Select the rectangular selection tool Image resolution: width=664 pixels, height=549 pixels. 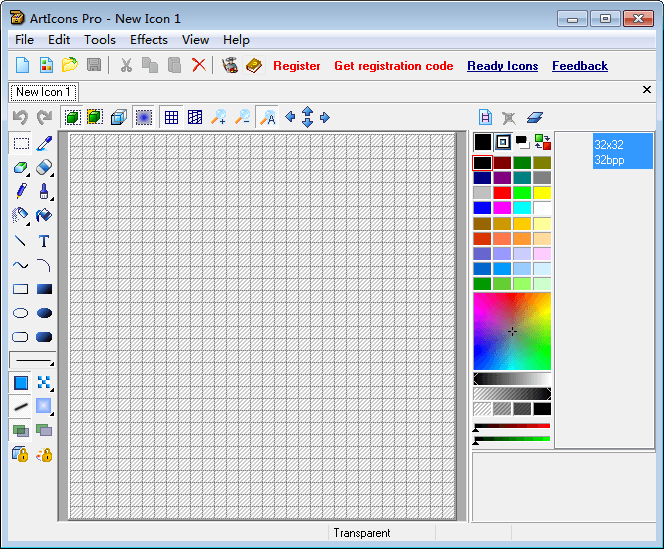[20, 144]
